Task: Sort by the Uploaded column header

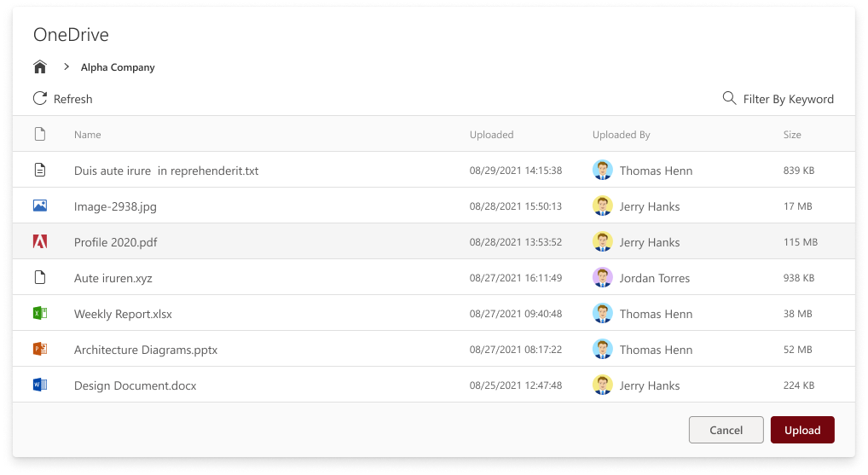Action: pyautogui.click(x=491, y=135)
